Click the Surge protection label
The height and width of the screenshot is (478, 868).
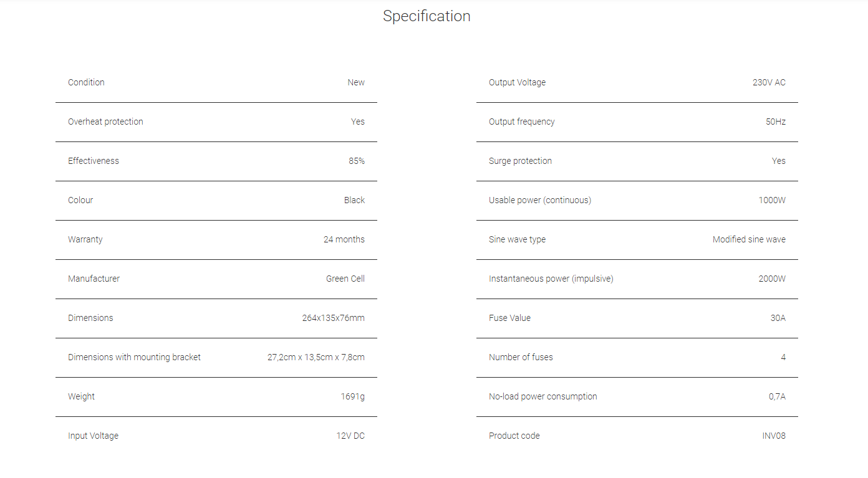(x=520, y=161)
